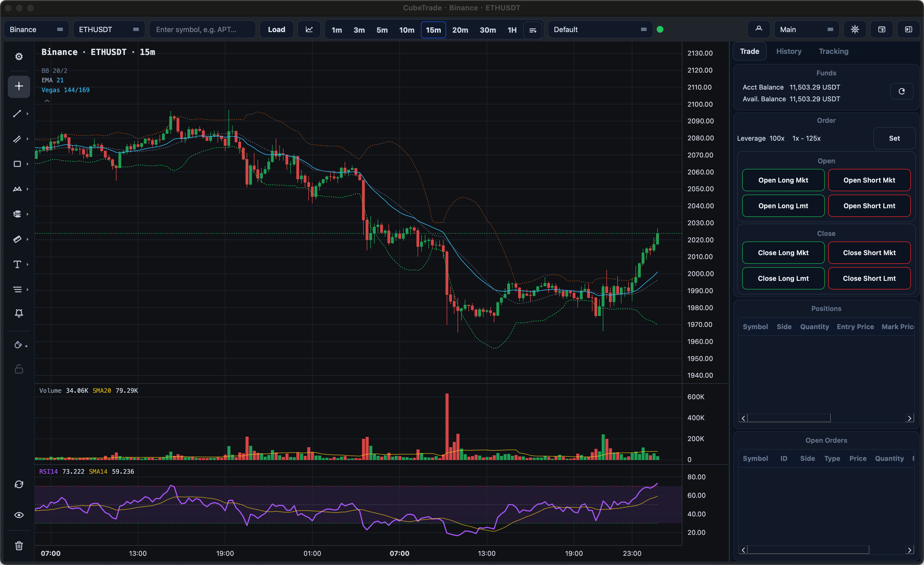924x565 pixels.
Task: Click Close Short Lmt button
Action: click(x=869, y=278)
